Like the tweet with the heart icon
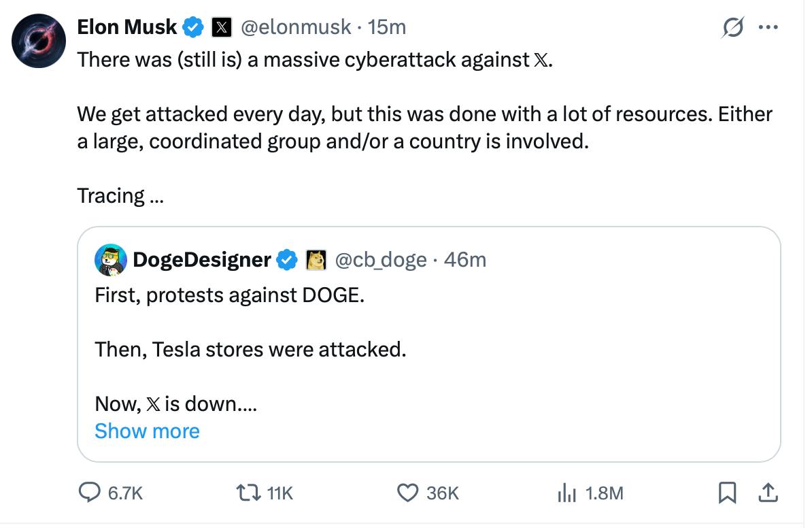Viewport: 812px width, 528px height. pos(407,493)
